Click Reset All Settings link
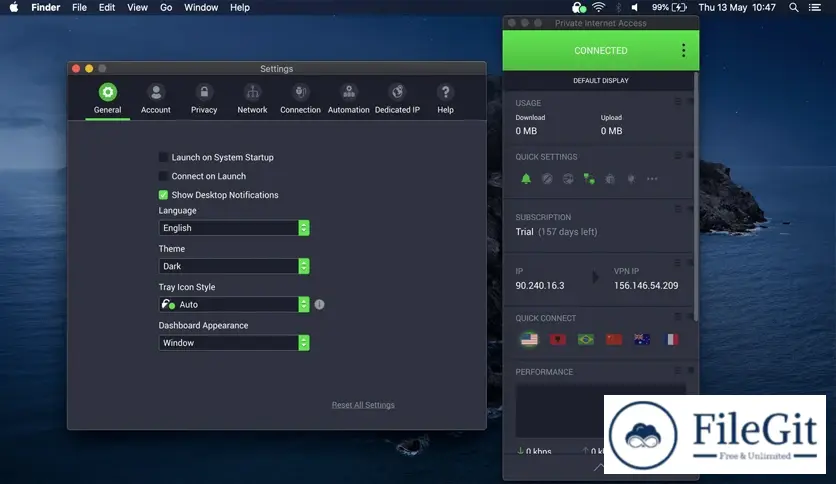 coord(363,405)
